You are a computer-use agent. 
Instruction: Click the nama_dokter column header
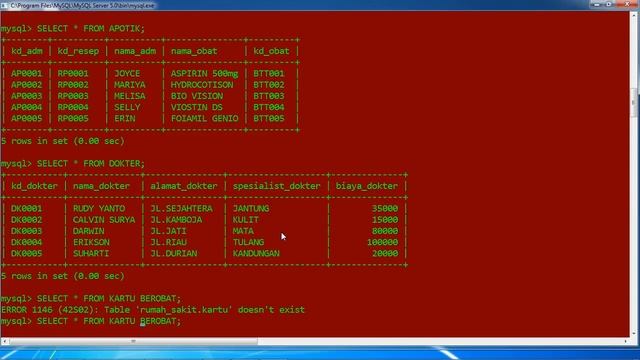tap(101, 186)
